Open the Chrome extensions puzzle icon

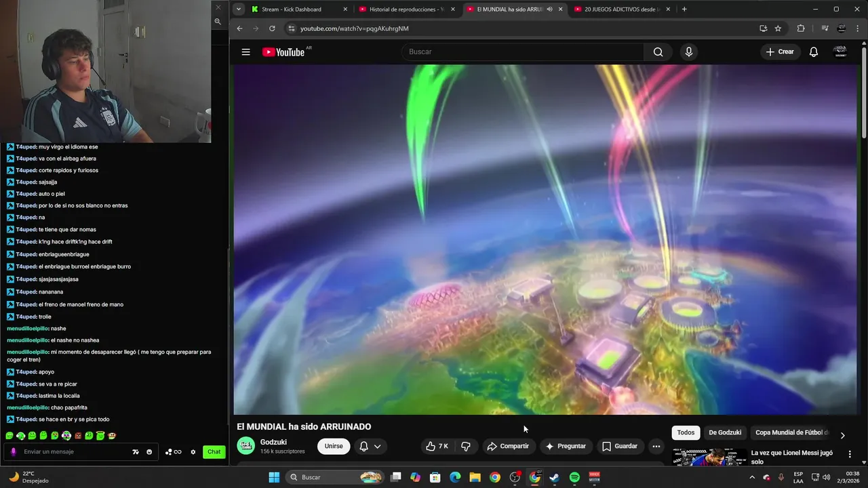tap(801, 28)
